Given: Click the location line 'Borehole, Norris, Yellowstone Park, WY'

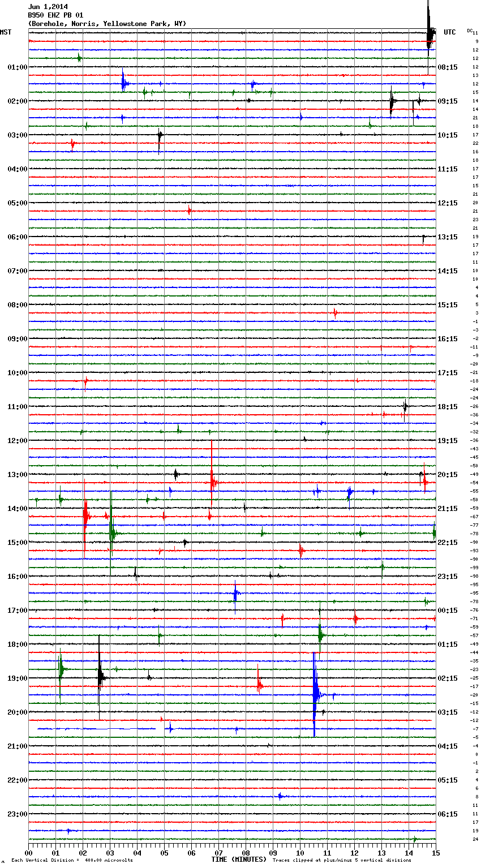Looking at the screenshot, I should [107, 24].
